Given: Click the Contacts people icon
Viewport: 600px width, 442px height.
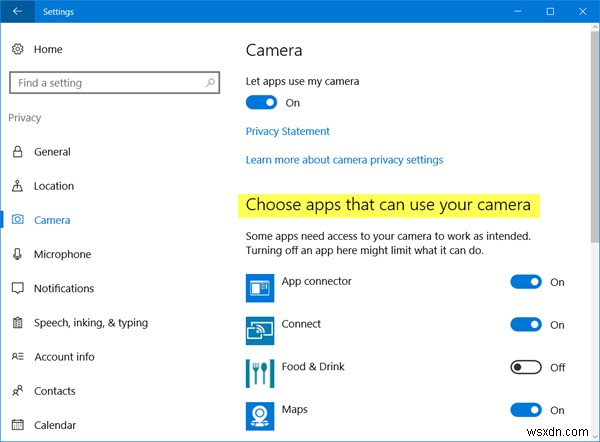Looking at the screenshot, I should click(18, 390).
